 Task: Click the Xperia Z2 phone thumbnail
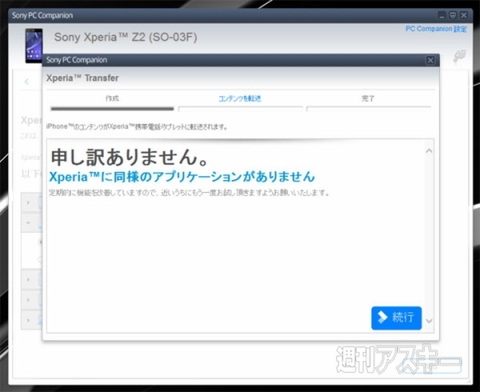point(34,46)
